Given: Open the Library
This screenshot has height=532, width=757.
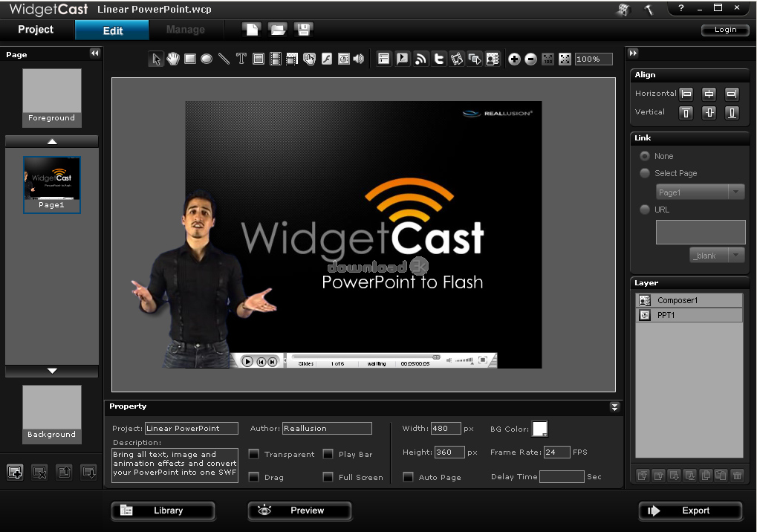Looking at the screenshot, I should point(163,510).
